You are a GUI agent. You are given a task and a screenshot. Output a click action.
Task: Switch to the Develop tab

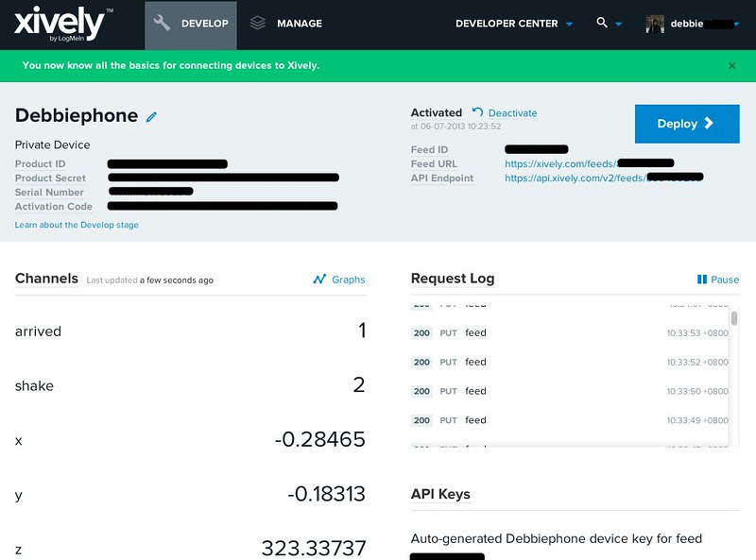(x=191, y=25)
